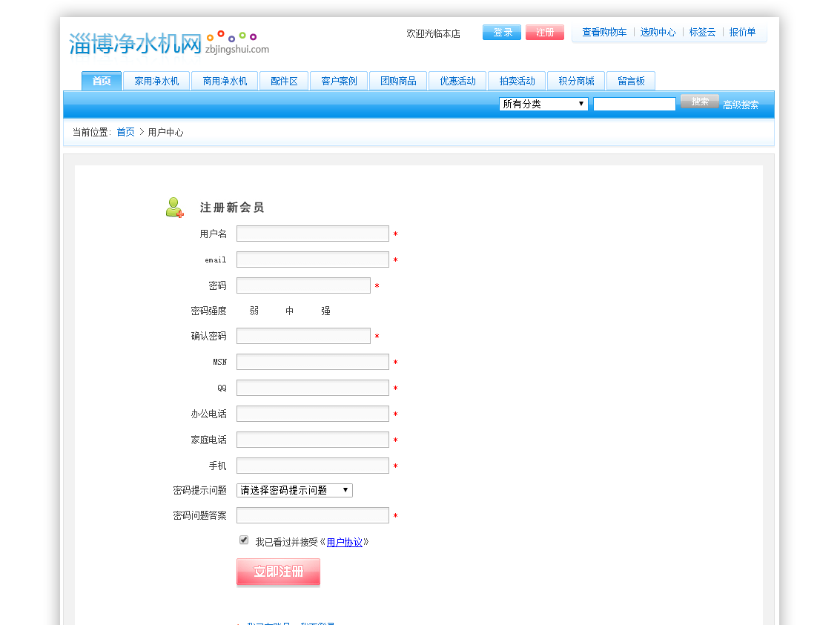Click the 首页 breadcrumb link
The image size is (840, 625).
tap(125, 132)
